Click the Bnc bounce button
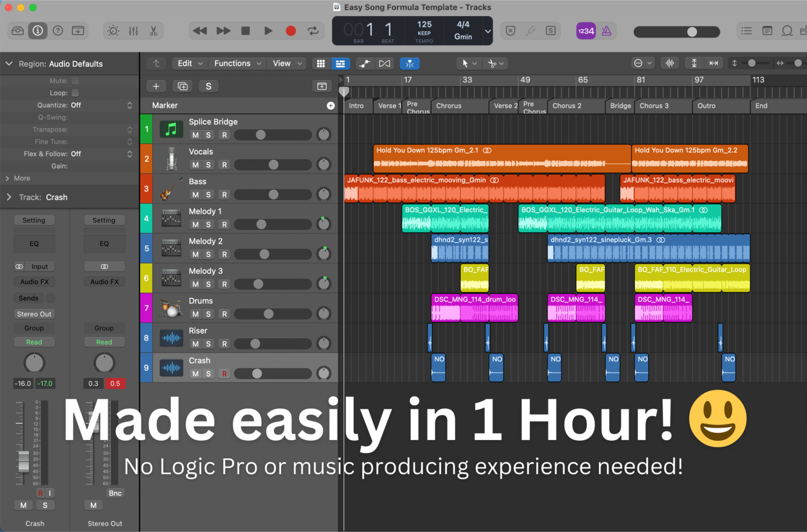807x532 pixels. [x=115, y=493]
